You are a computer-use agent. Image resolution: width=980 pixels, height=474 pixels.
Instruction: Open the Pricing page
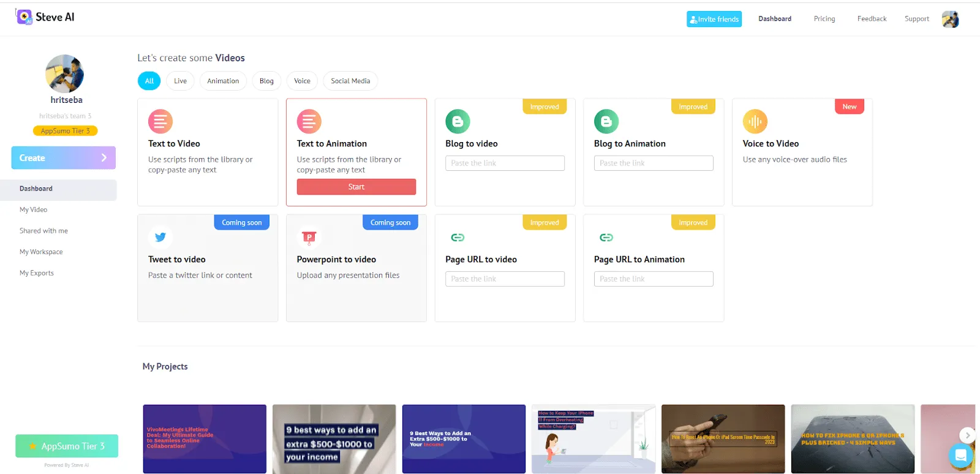(824, 19)
